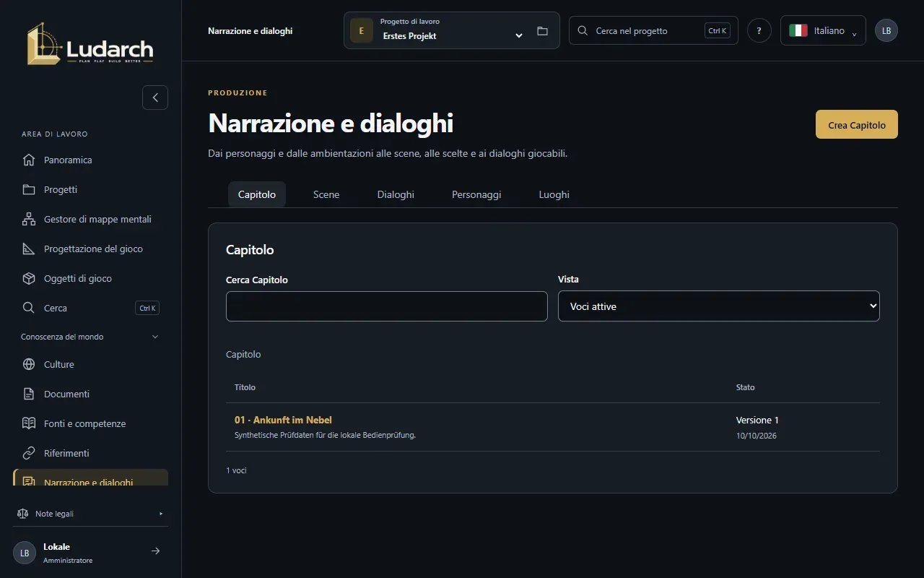Image resolution: width=924 pixels, height=578 pixels.
Task: Open Gestore di mappe mentali
Action: 91,219
